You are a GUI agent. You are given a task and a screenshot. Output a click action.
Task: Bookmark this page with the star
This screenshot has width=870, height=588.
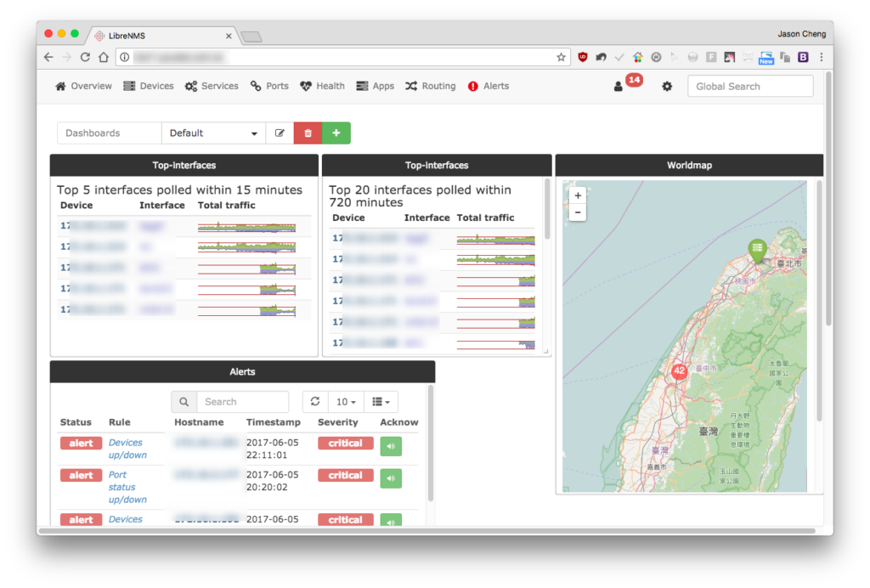(x=561, y=57)
